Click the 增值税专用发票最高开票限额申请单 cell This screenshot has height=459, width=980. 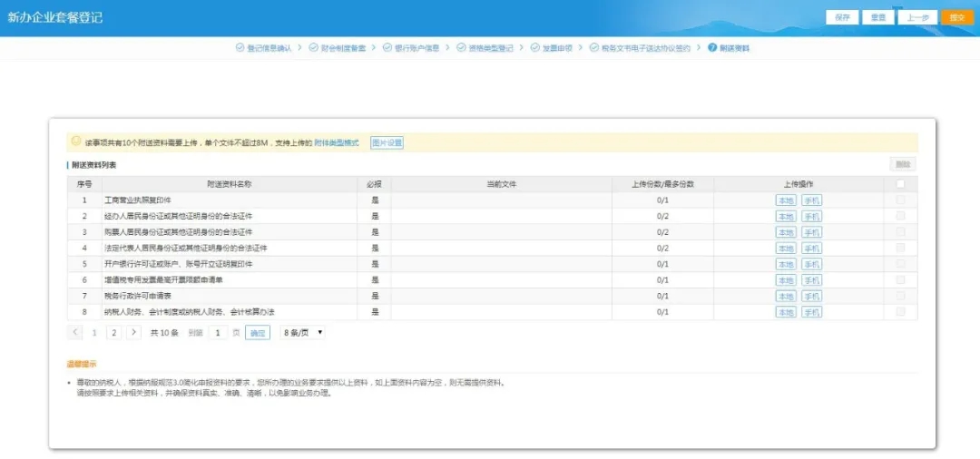click(x=230, y=279)
